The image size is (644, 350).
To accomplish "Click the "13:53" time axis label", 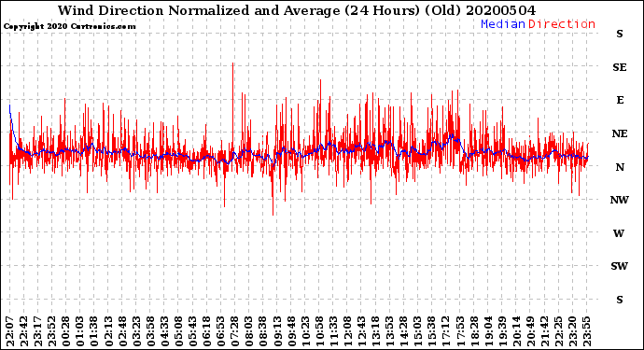I will click(389, 331).
